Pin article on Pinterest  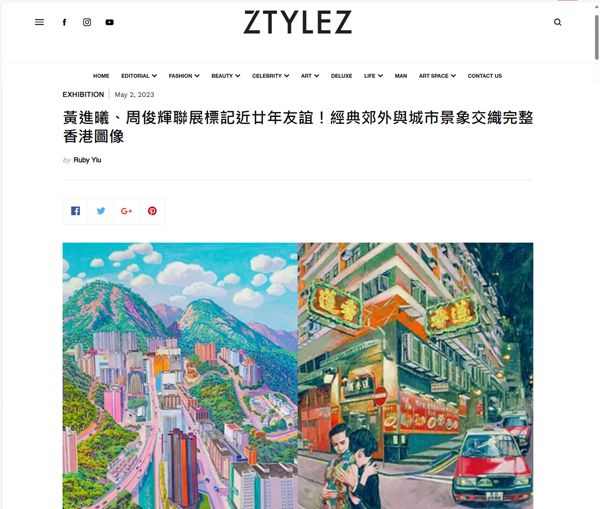click(152, 211)
